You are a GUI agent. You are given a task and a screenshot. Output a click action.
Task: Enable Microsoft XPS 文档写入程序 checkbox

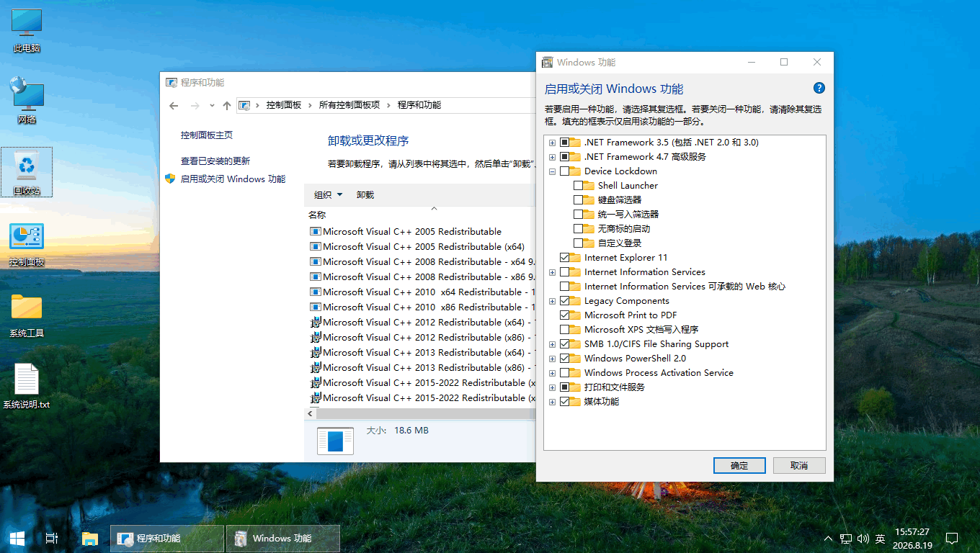(564, 329)
